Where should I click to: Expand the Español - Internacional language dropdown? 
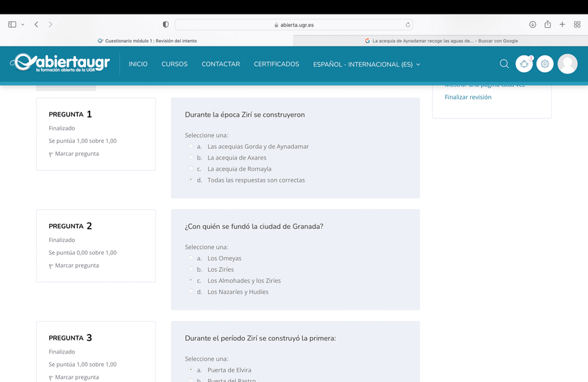[x=366, y=64]
